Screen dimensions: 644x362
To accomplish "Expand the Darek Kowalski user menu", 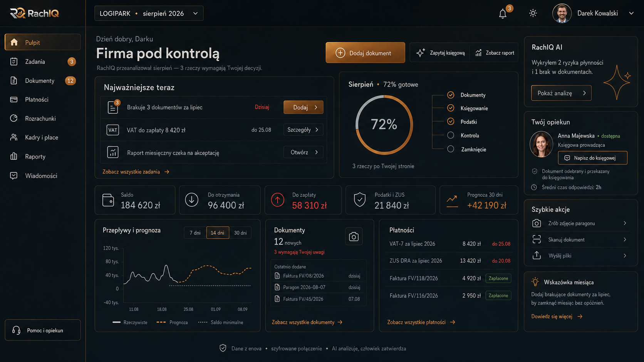I will (631, 13).
